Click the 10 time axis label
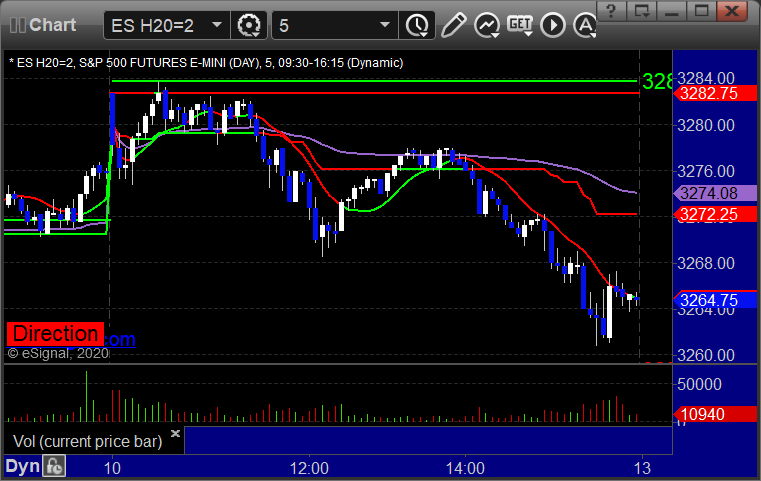This screenshot has height=481, width=761. click(112, 468)
